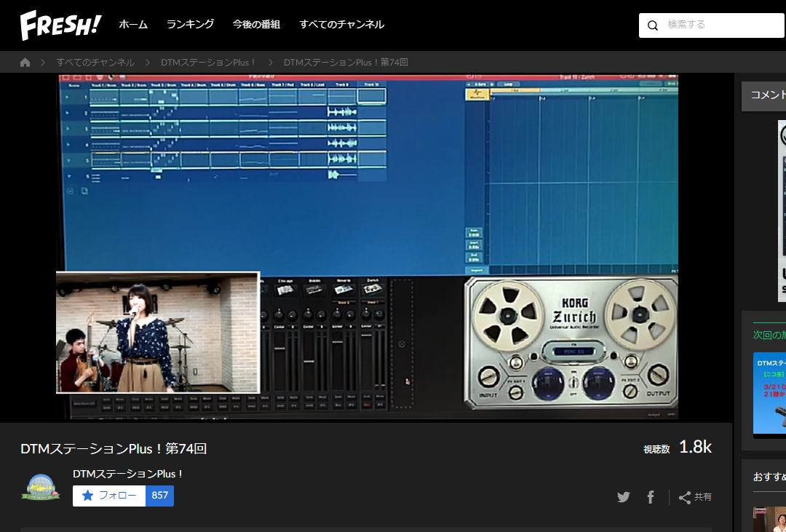Select the scene 2 audio clip in Track 9
786x532 pixels.
click(x=342, y=112)
